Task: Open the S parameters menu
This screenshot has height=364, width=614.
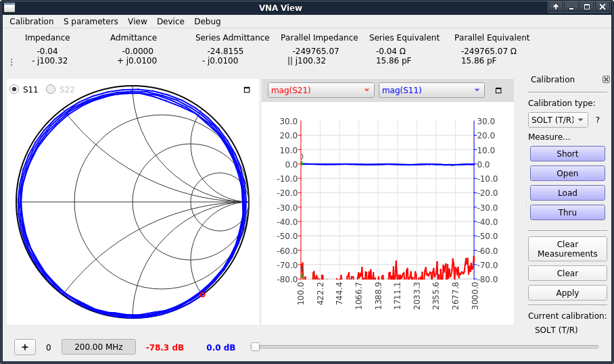Action: (91, 21)
